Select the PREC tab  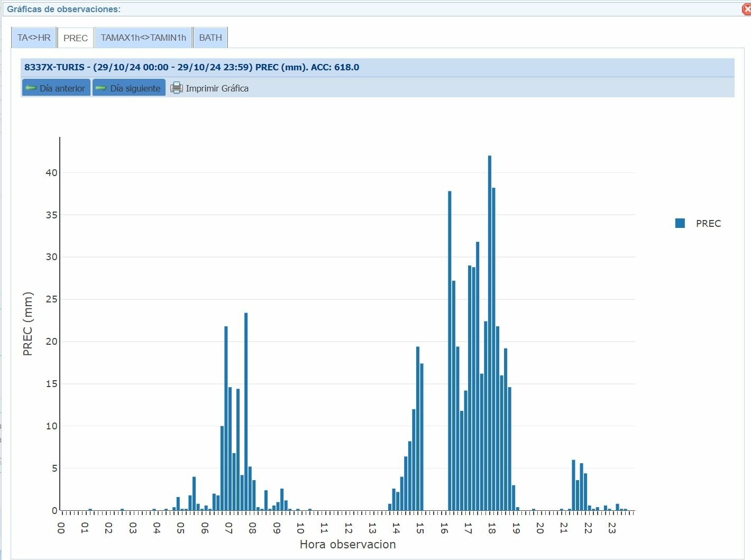[76, 38]
